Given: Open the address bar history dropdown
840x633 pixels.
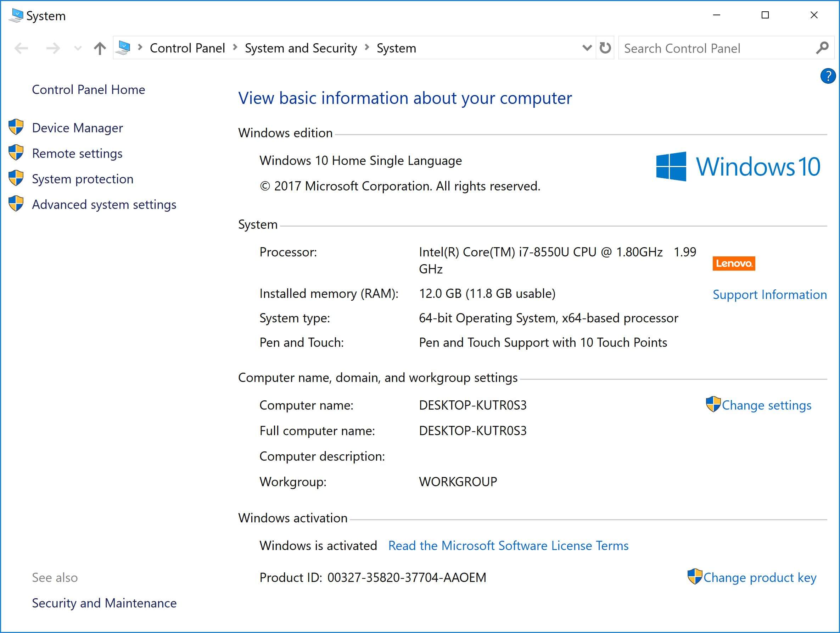Looking at the screenshot, I should click(587, 48).
